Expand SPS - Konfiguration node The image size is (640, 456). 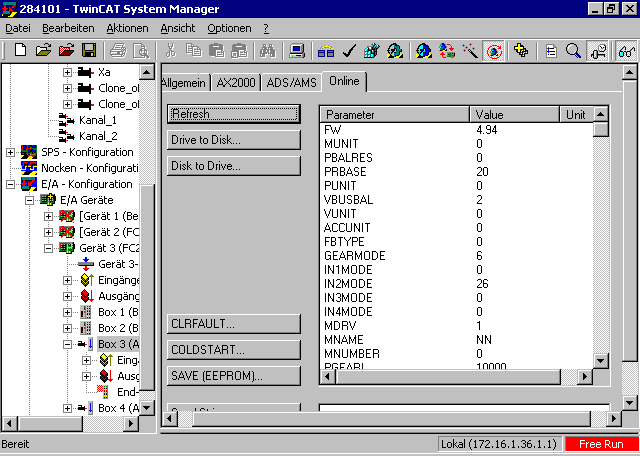click(10, 152)
